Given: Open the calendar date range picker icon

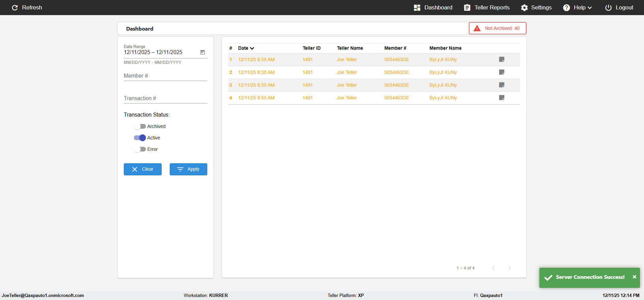Looking at the screenshot, I should point(203,52).
